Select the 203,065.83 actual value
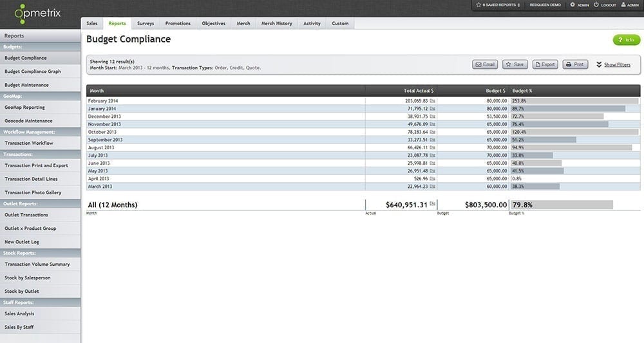The width and height of the screenshot is (644, 343). (416, 101)
